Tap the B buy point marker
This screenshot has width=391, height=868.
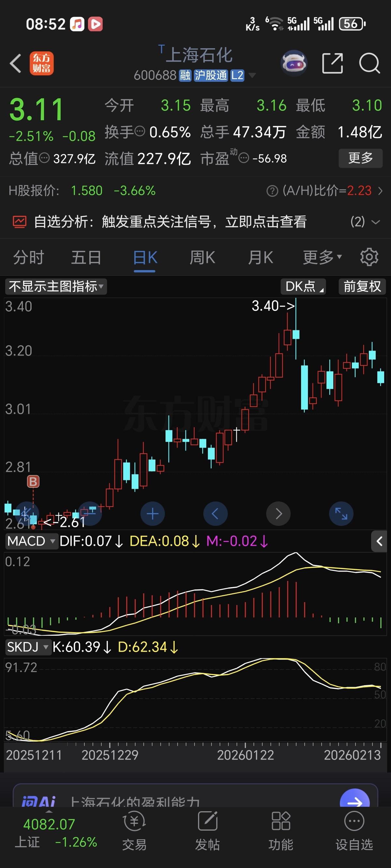(33, 482)
